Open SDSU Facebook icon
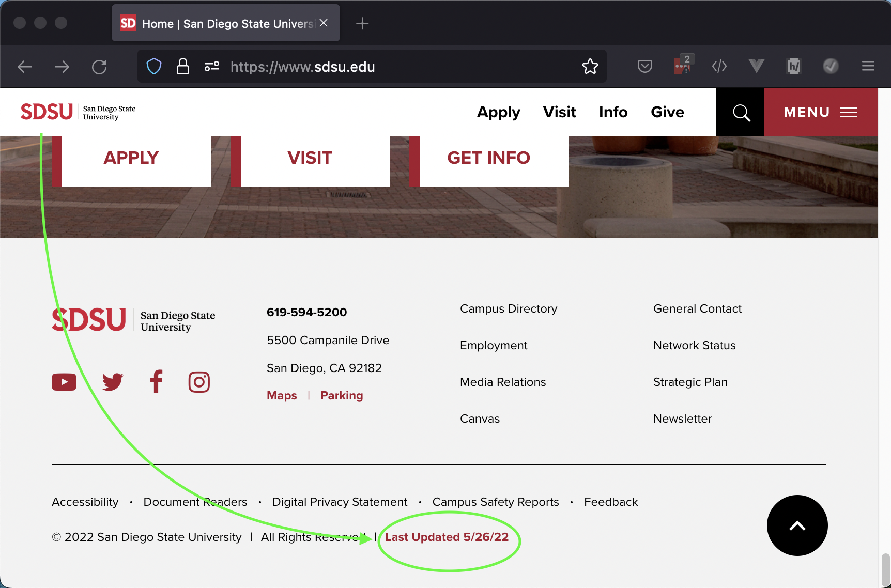The image size is (891, 588). point(156,381)
